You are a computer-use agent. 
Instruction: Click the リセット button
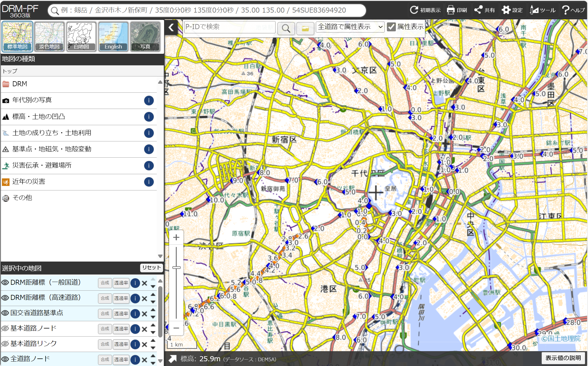pos(151,268)
